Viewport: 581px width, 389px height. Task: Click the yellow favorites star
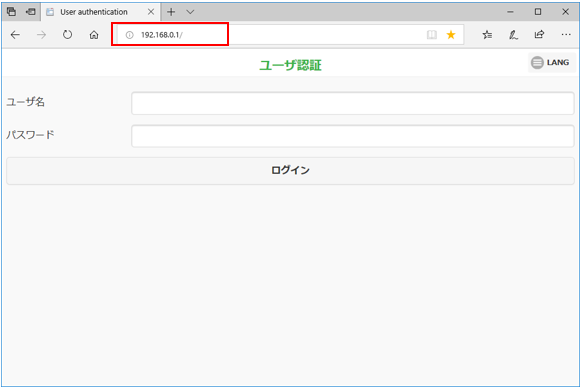[x=451, y=35]
